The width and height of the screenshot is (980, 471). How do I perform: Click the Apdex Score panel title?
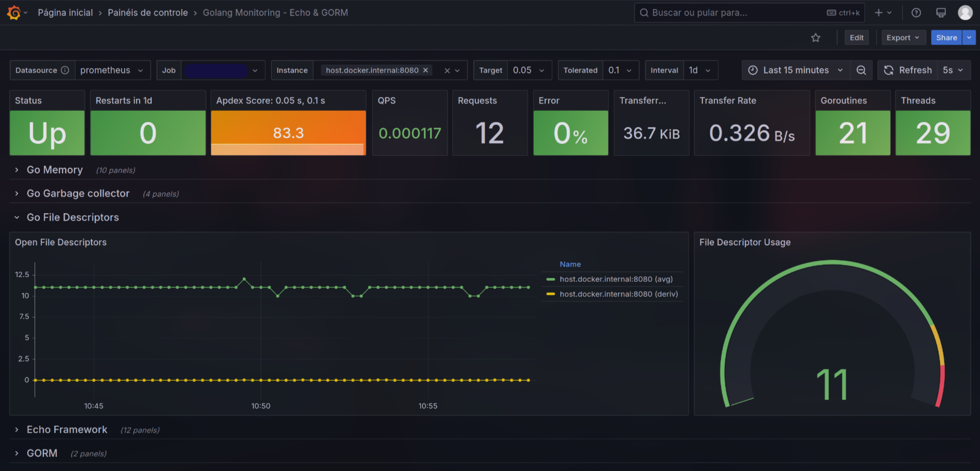[x=271, y=101]
